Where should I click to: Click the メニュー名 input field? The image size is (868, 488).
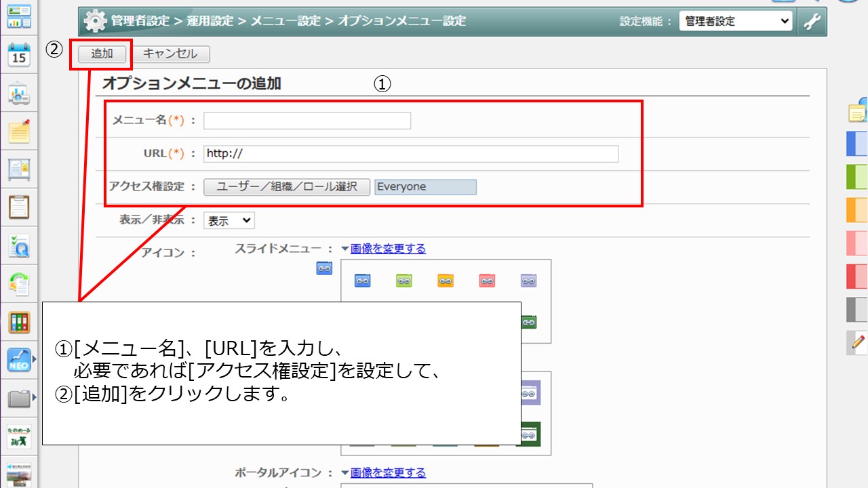click(x=307, y=121)
